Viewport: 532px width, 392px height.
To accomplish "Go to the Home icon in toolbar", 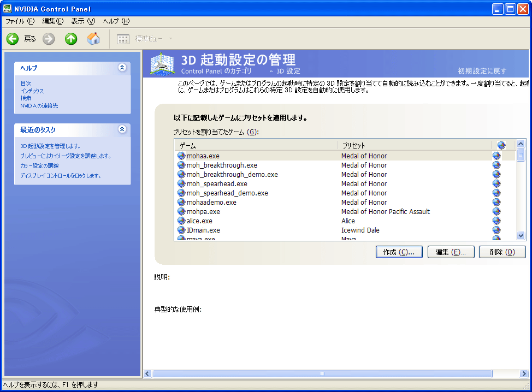I will coord(93,39).
